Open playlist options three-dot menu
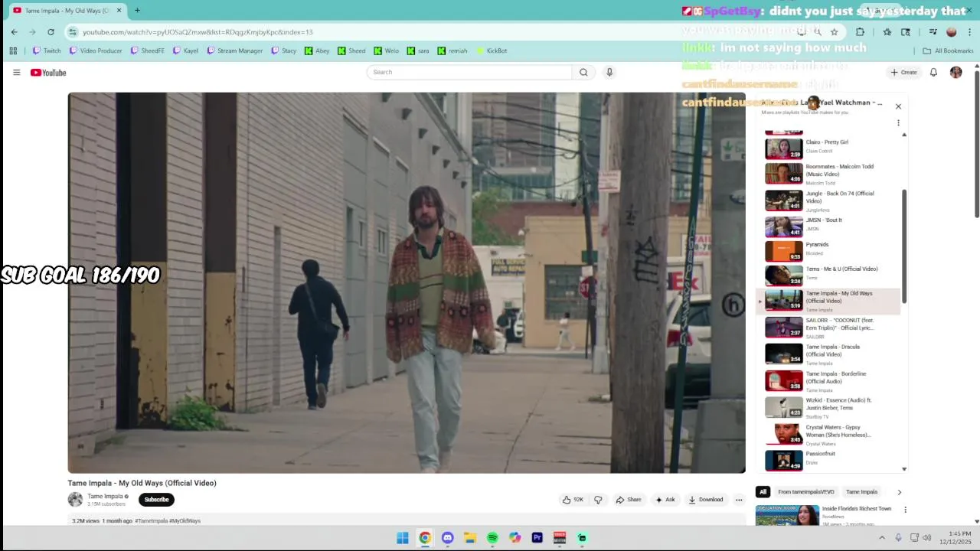 tap(898, 122)
